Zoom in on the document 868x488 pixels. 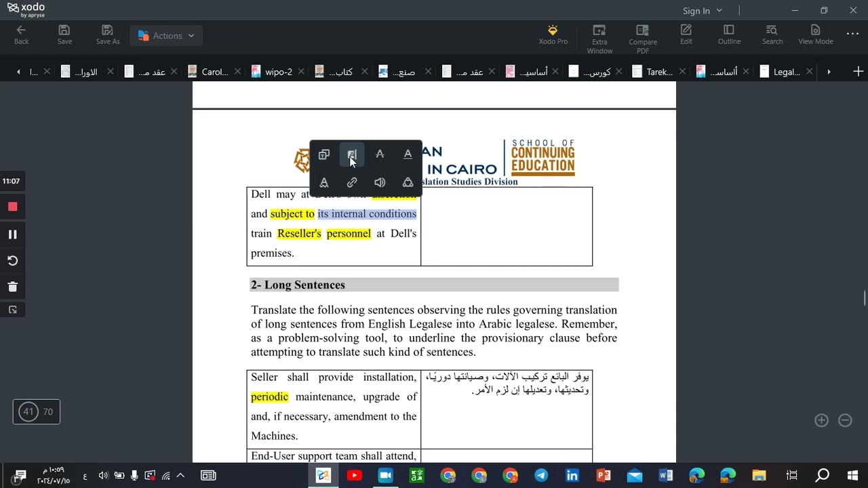coord(821,420)
